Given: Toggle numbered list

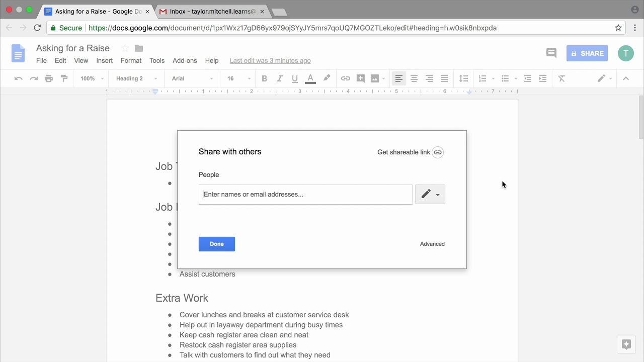Looking at the screenshot, I should point(482,78).
